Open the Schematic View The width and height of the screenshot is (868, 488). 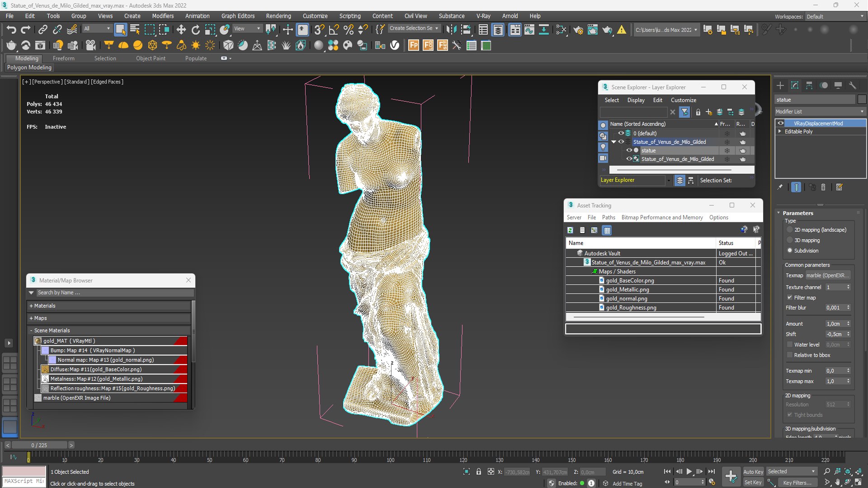click(543, 30)
